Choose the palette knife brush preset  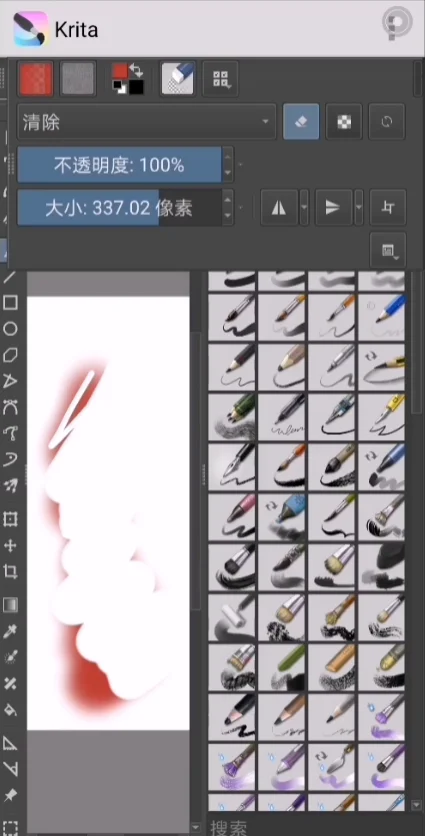[x=331, y=766]
